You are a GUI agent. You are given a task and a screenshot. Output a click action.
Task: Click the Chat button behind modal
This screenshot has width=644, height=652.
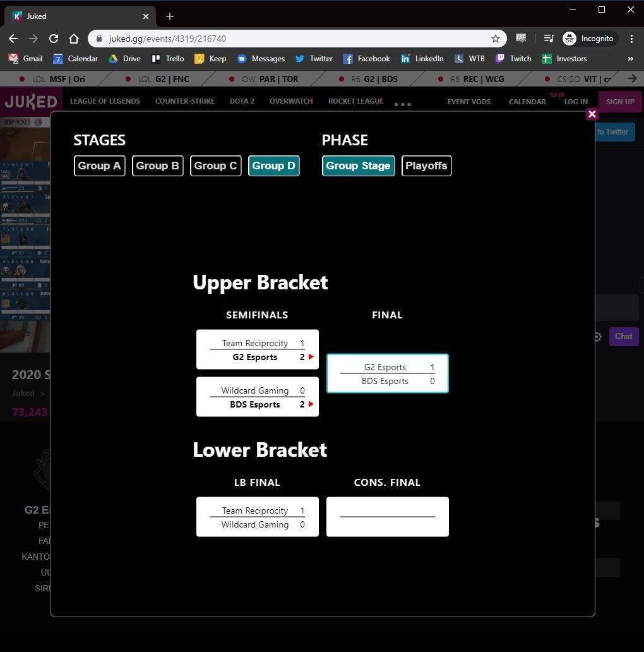point(624,336)
